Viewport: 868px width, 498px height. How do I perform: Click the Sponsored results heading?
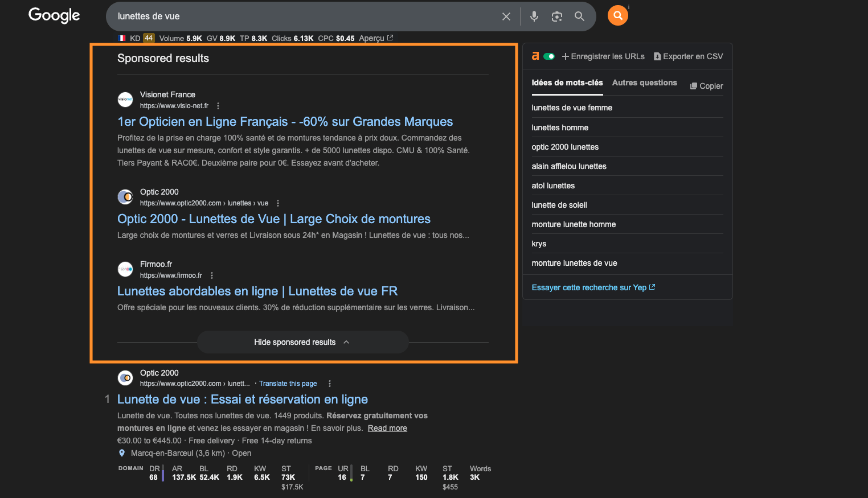coord(163,58)
